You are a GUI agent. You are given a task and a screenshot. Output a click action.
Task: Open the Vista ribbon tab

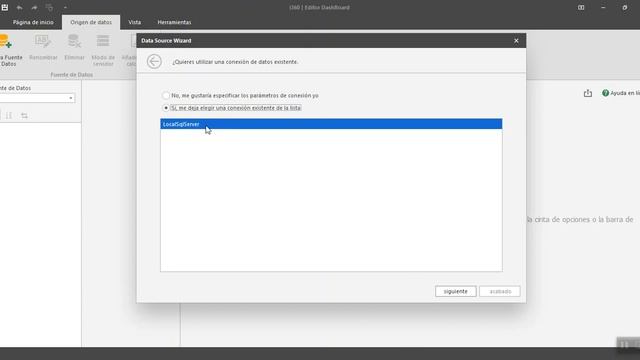point(135,22)
